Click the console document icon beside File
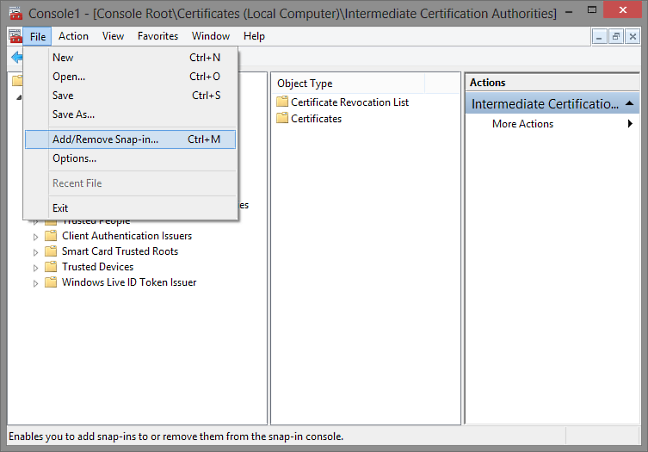648x452 pixels. click(14, 36)
